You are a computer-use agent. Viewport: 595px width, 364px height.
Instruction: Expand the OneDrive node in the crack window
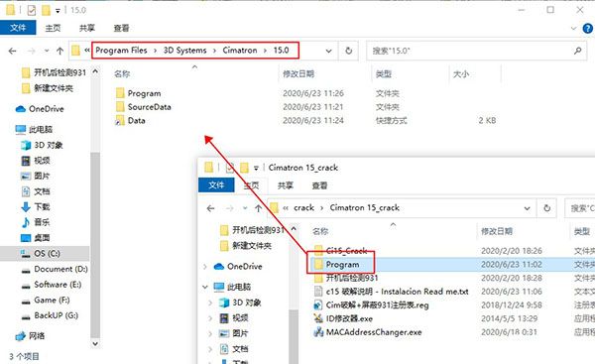tap(205, 267)
